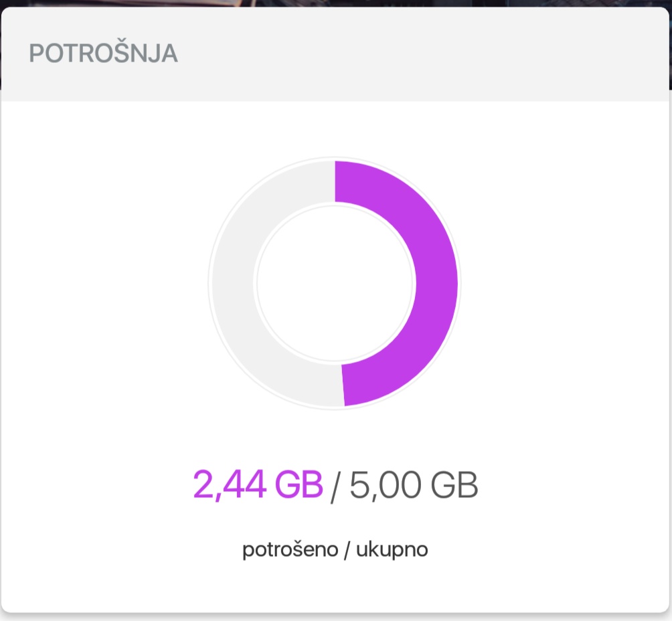Viewport: 672px width, 621px height.
Task: Click the white center of donut chart
Action: 335,283
